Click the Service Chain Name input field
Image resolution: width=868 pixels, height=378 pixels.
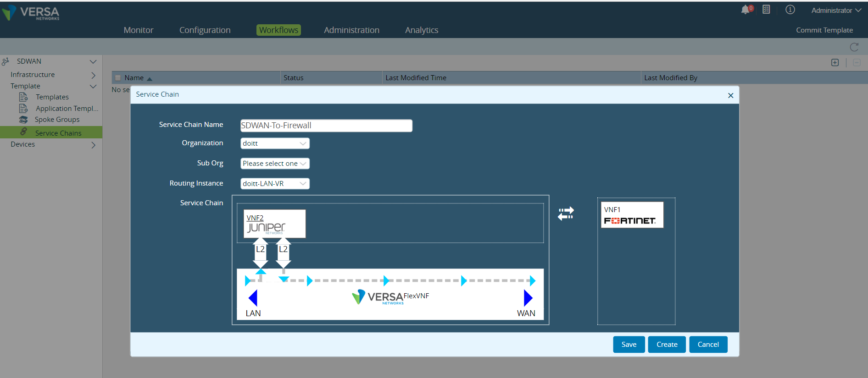pos(326,126)
